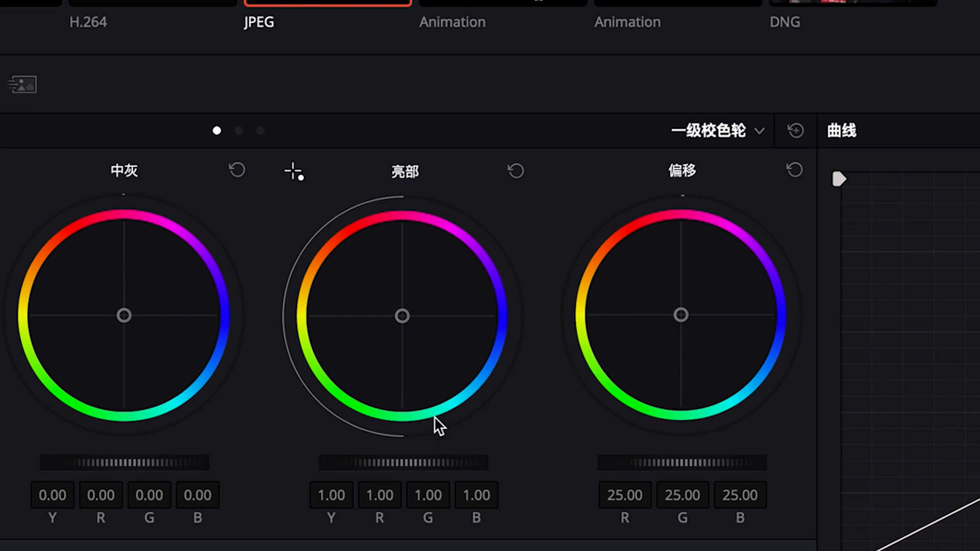Click the reset-all grades icon
This screenshot has height=551, width=980.
click(x=795, y=131)
